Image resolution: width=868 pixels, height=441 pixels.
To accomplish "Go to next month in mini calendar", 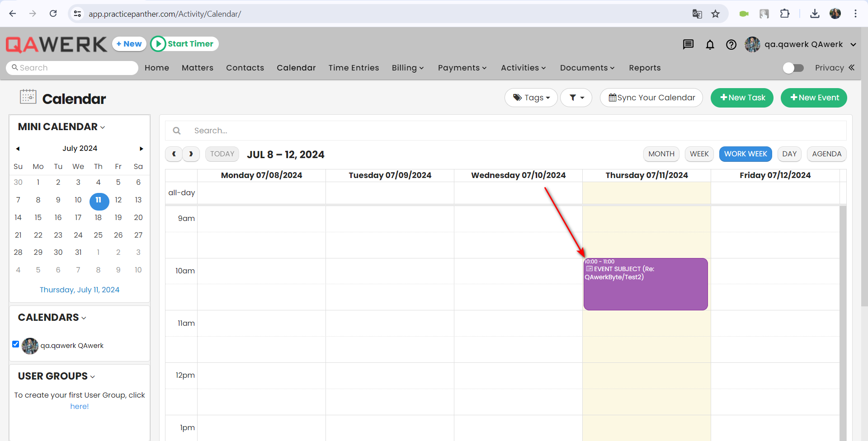I will (x=142, y=149).
